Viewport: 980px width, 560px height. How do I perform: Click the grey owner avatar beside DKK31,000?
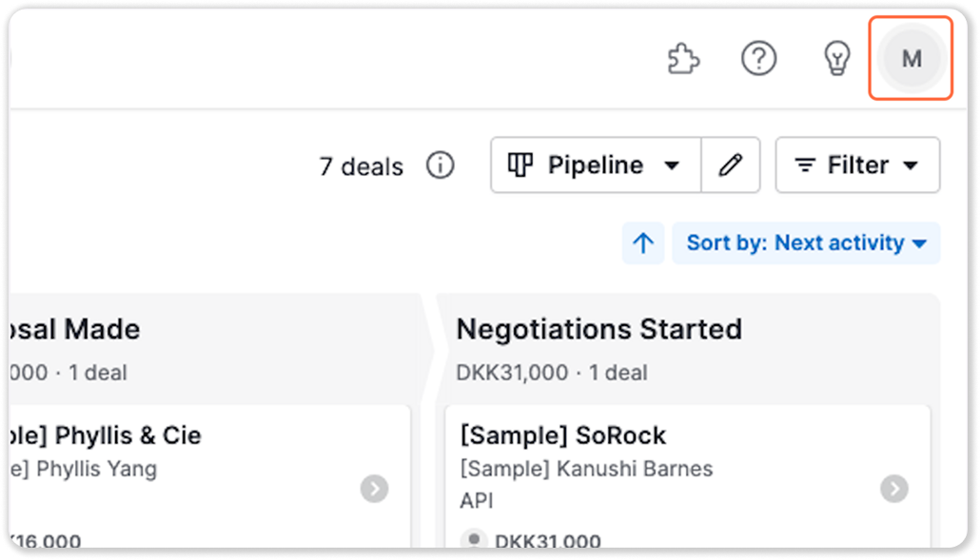pyautogui.click(x=474, y=541)
